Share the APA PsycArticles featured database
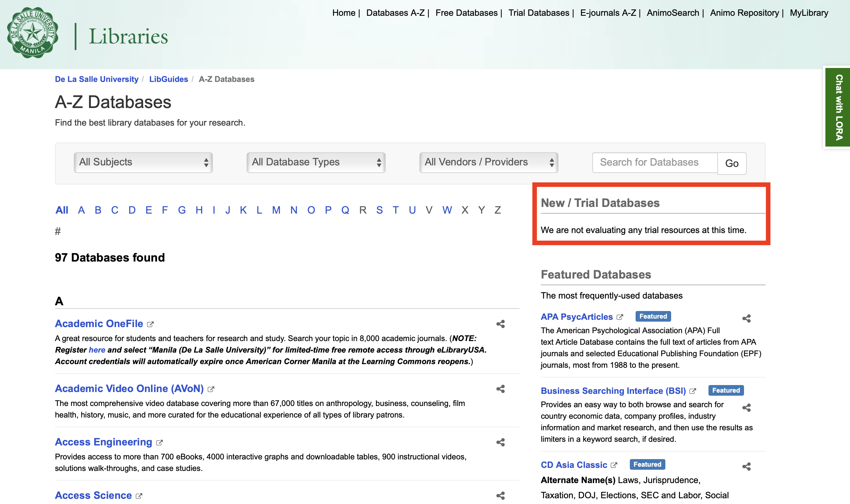Image resolution: width=850 pixels, height=504 pixels. [746, 318]
